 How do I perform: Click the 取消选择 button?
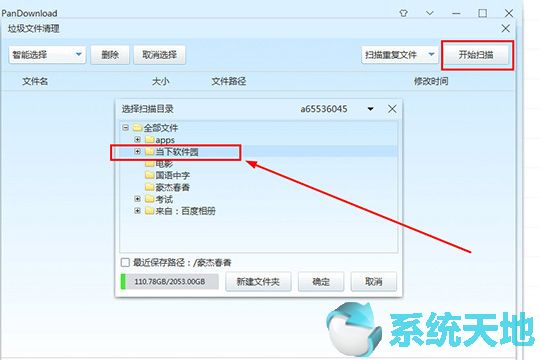coord(159,54)
